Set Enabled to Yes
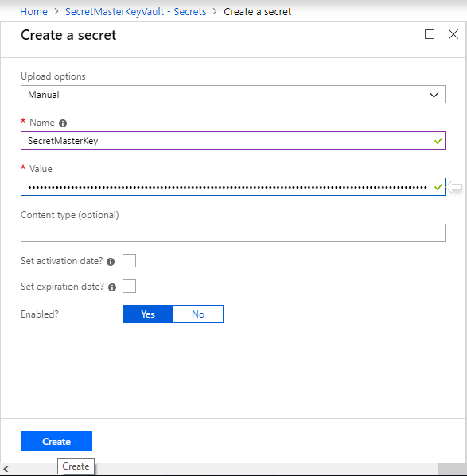Screen dimensions: 467x476 click(148, 314)
